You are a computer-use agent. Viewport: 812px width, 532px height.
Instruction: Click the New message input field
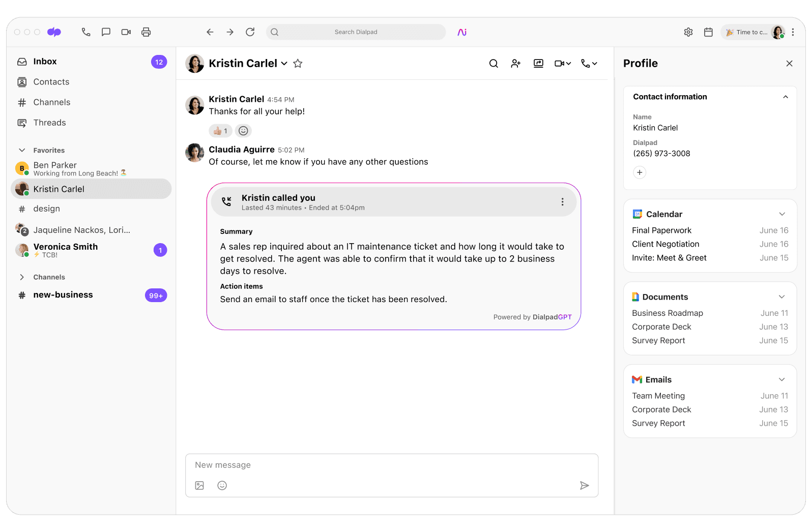coord(391,465)
